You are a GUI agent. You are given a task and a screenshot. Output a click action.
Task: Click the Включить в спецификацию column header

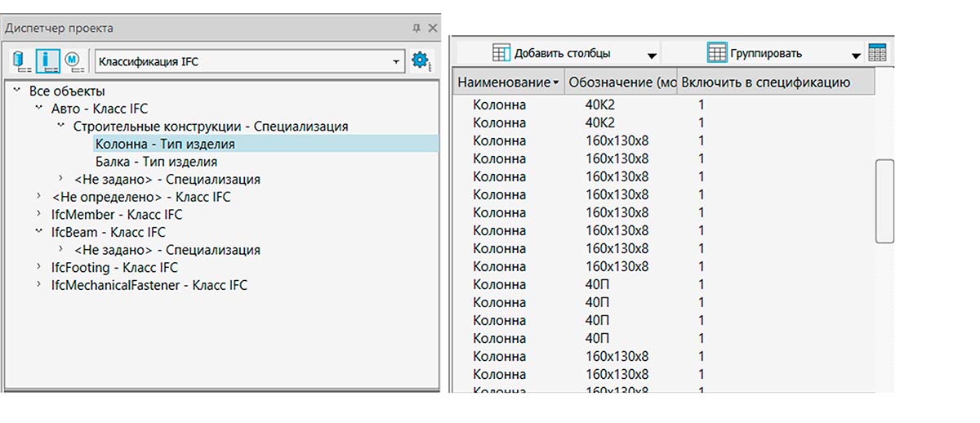coord(766,82)
